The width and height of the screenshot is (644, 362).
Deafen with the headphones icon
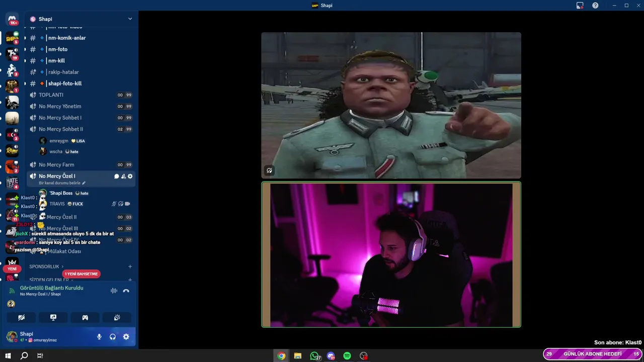pyautogui.click(x=113, y=337)
